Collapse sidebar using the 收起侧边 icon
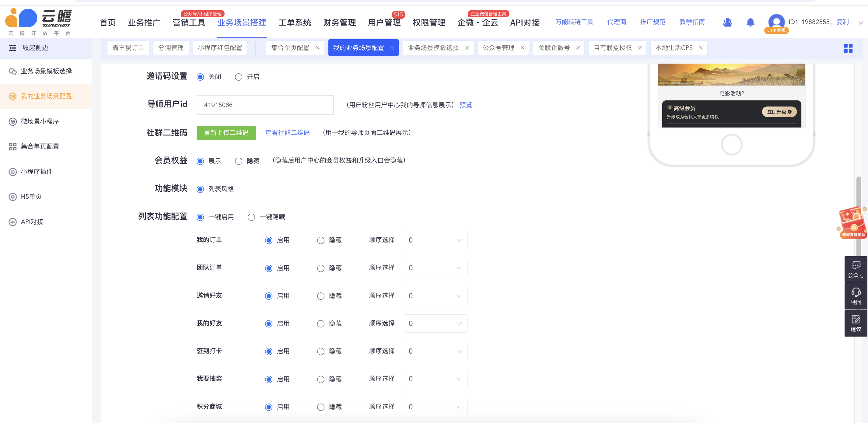Viewport: 868px width, 423px height. (x=12, y=48)
